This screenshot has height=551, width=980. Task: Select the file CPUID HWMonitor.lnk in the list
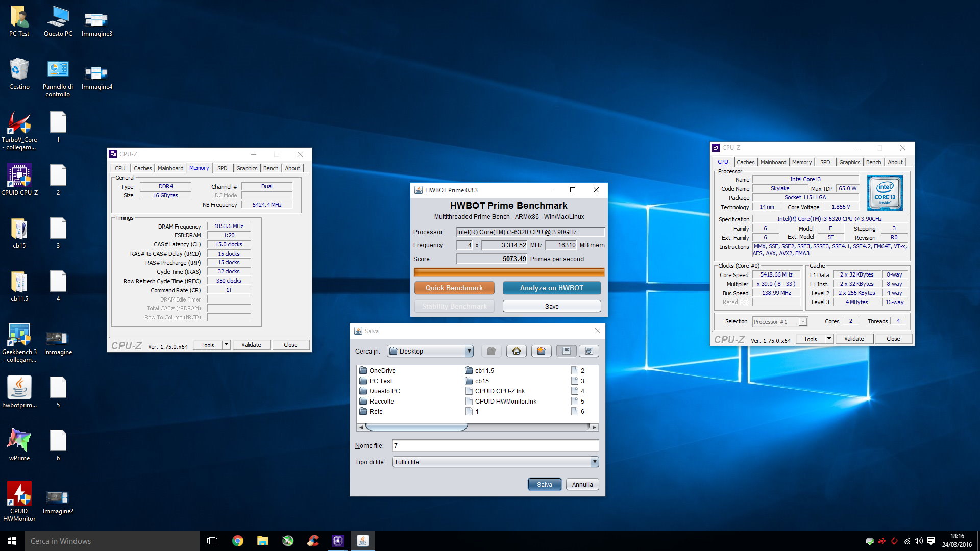[501, 401]
